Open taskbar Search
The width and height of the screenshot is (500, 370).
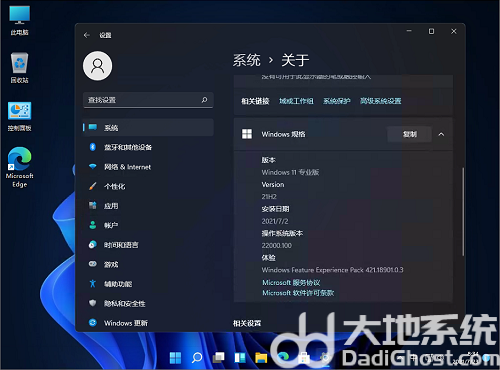click(x=197, y=358)
